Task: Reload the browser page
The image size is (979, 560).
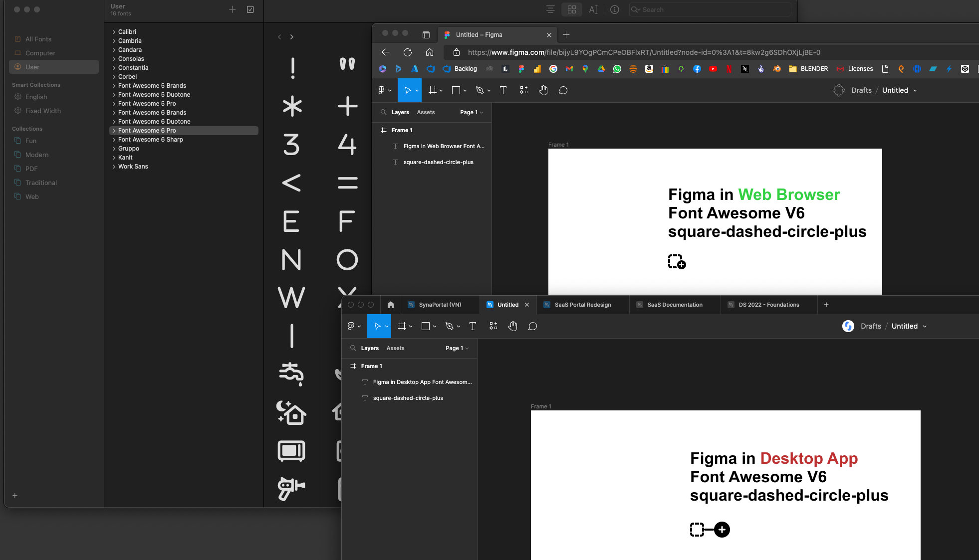Action: tap(408, 52)
